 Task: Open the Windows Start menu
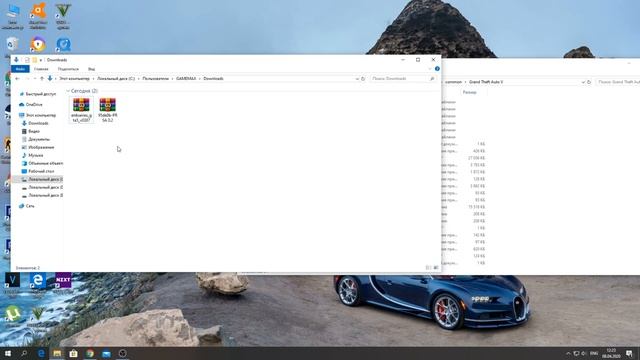click(x=8, y=353)
